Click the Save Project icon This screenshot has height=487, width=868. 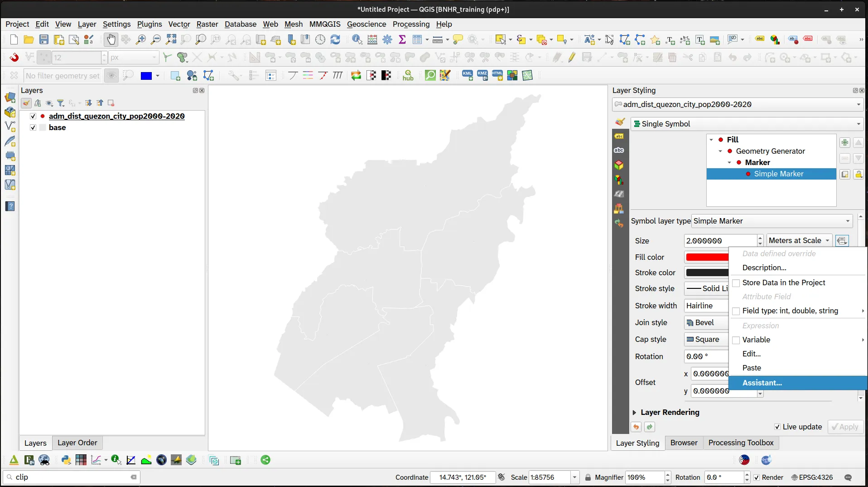43,40
